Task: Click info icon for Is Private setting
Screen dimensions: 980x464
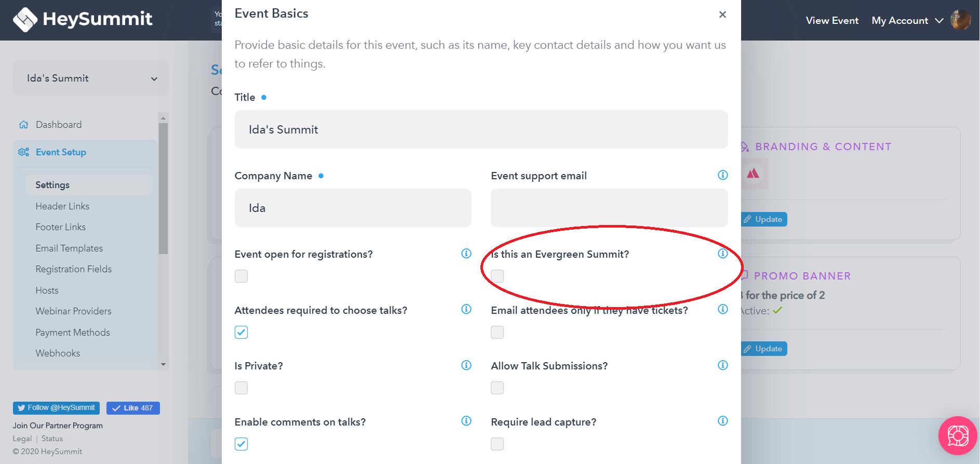Action: coord(466,365)
